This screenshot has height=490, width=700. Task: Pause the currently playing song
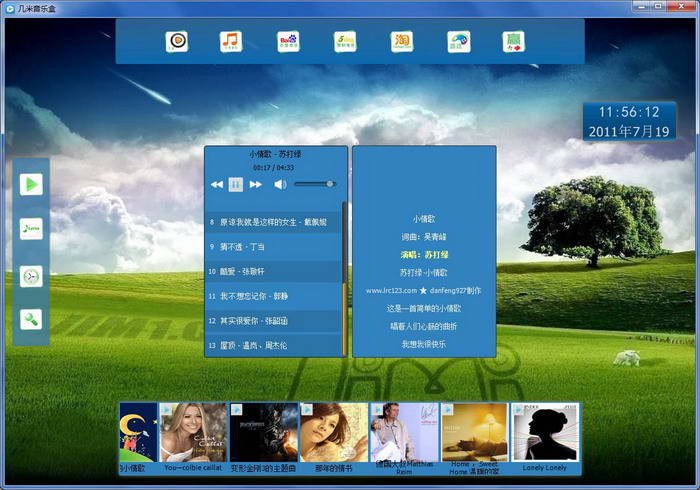click(x=236, y=184)
